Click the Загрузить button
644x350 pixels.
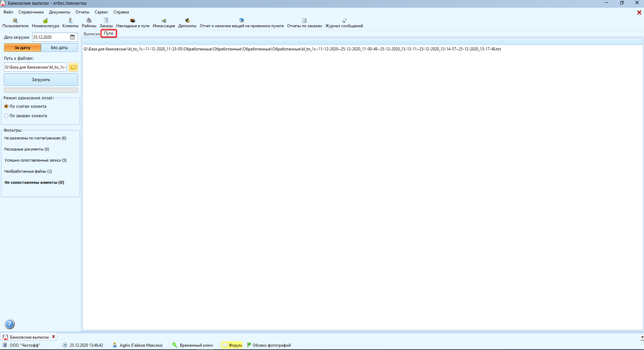pos(41,80)
